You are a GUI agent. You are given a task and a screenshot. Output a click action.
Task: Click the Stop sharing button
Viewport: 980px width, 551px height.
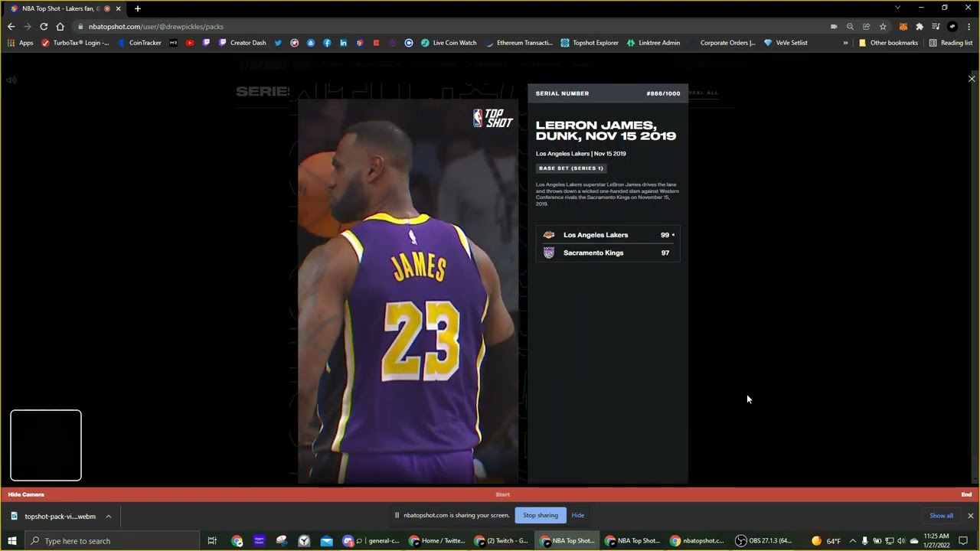click(x=541, y=515)
